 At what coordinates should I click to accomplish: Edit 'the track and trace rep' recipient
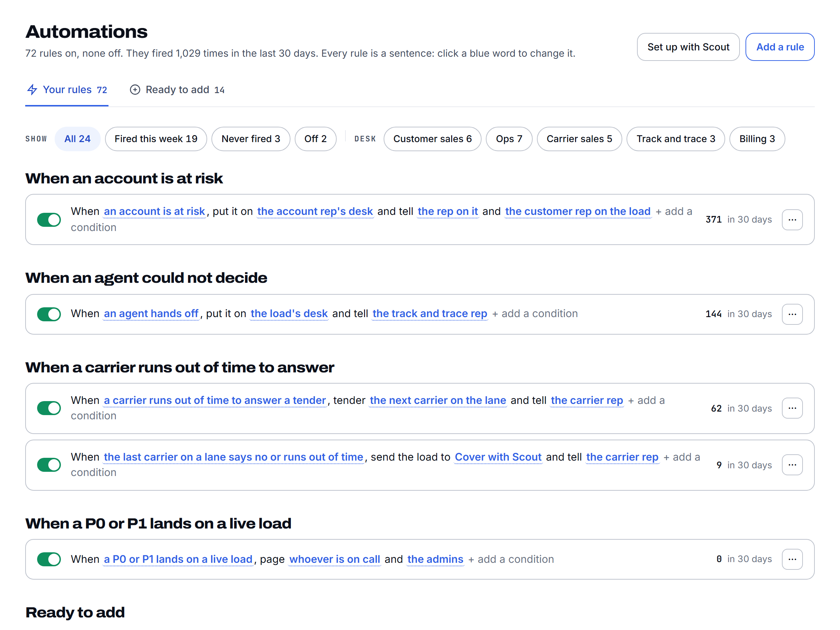[429, 313]
